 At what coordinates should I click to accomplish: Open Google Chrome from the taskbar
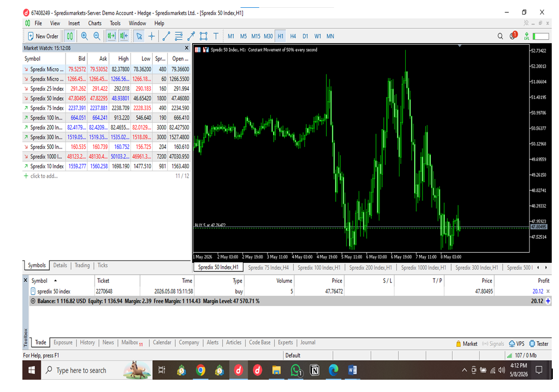coord(201,370)
